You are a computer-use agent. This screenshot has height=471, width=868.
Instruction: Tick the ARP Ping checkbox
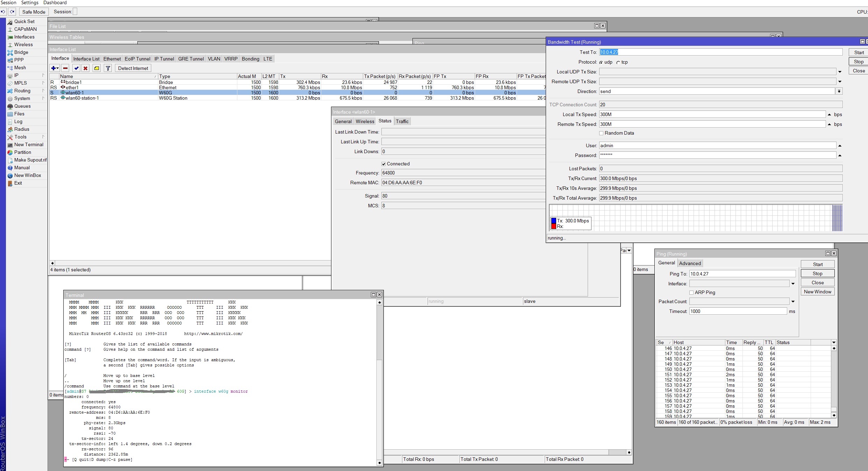pyautogui.click(x=691, y=293)
